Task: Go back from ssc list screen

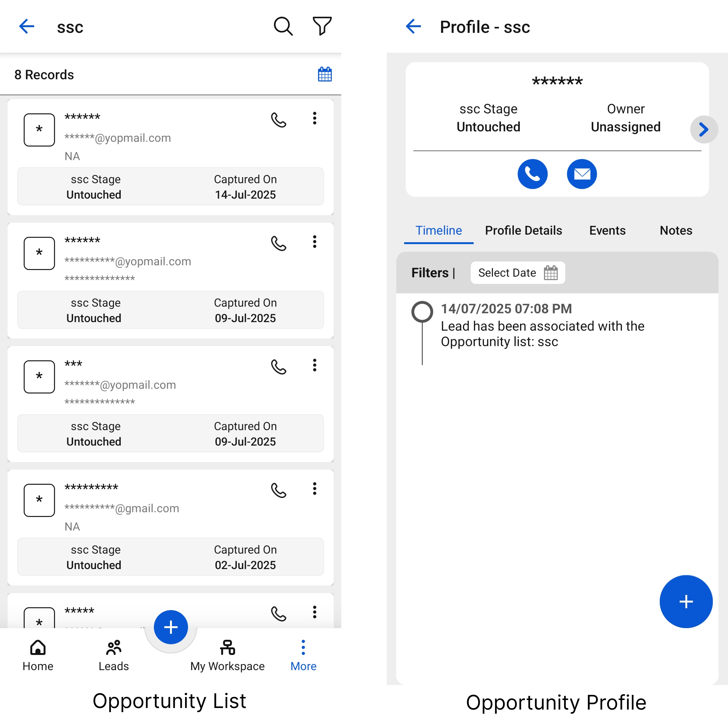Action: coord(27,27)
